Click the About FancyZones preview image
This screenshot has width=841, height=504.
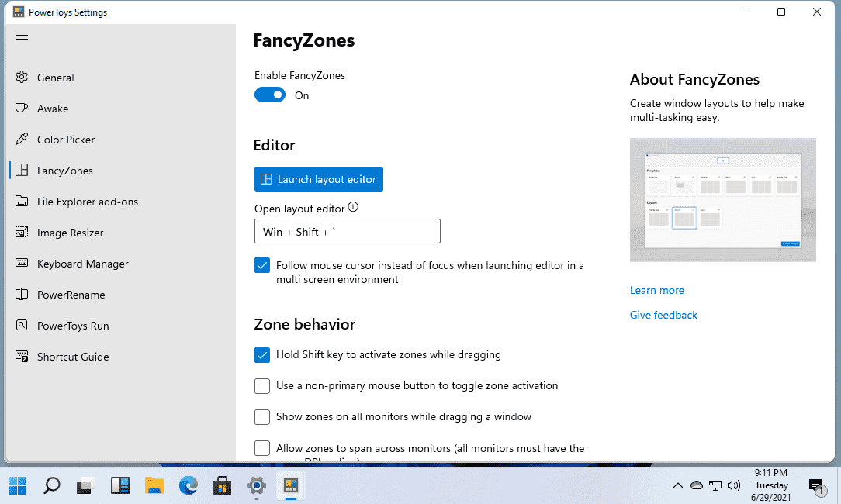click(723, 200)
